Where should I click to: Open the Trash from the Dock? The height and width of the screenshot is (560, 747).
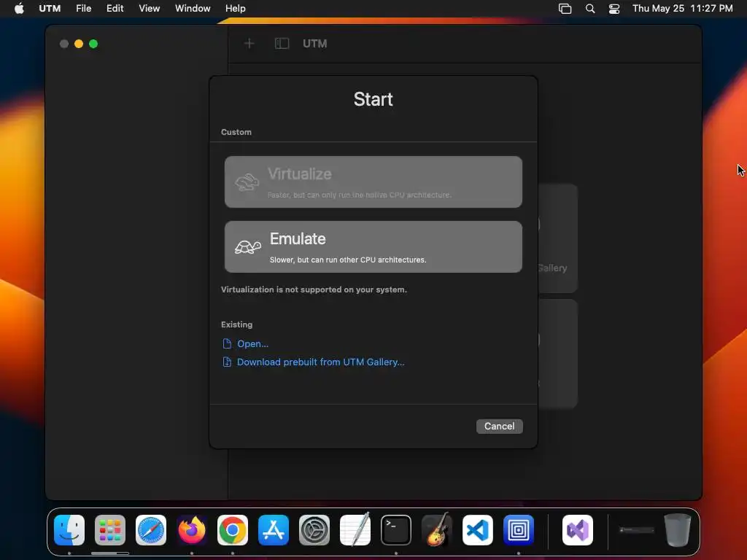click(677, 530)
